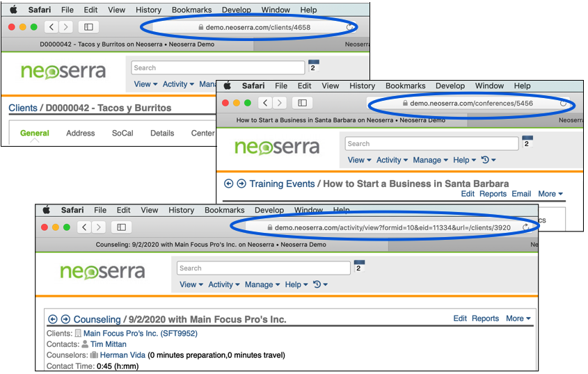Click Safari sidebar button in the Tacos y Burritos window
This screenshot has width=588, height=374.
coord(88,27)
